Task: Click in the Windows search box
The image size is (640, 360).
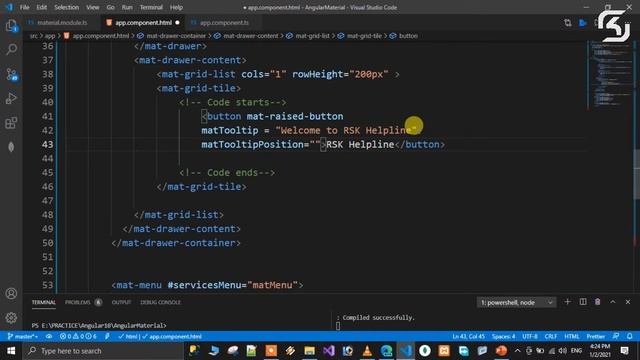Action: (103, 351)
